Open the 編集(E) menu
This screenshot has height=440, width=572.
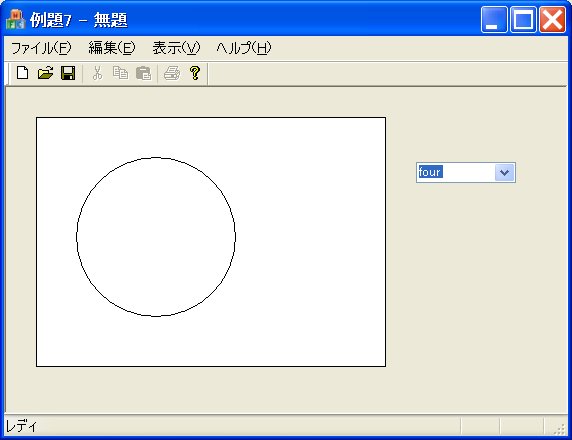[x=112, y=48]
